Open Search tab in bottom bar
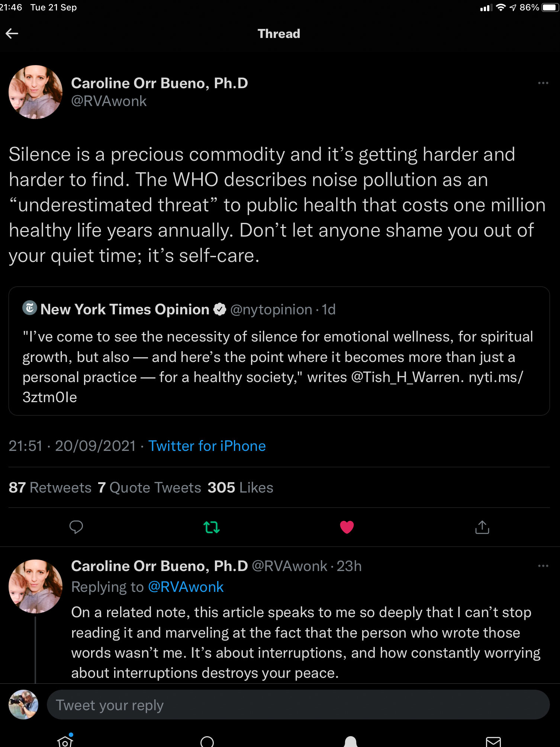560x747 pixels. [207, 742]
